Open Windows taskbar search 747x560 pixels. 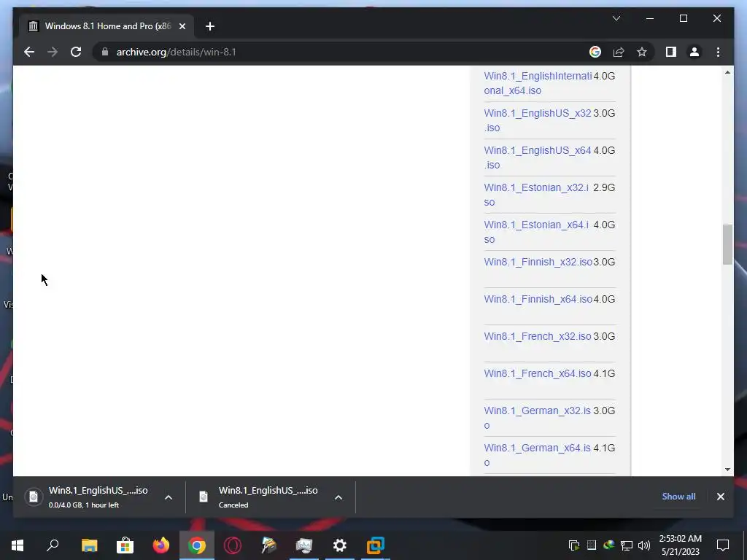click(53, 545)
